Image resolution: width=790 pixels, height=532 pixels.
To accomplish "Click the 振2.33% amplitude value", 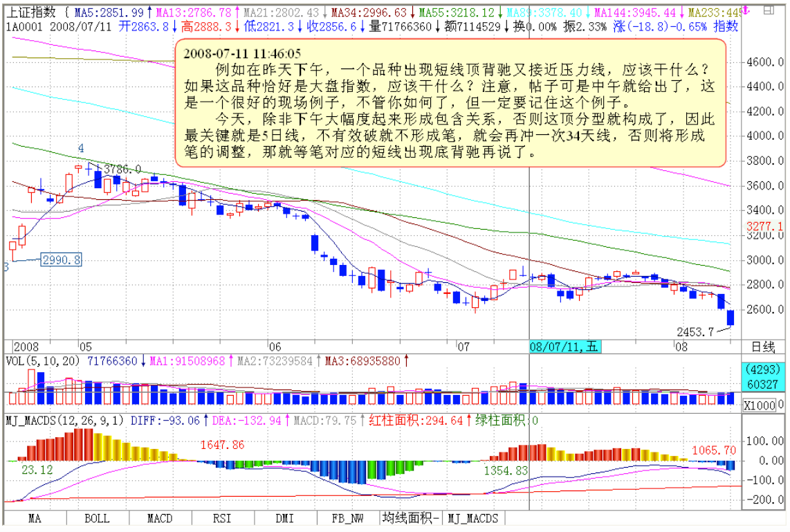I will coord(585,26).
